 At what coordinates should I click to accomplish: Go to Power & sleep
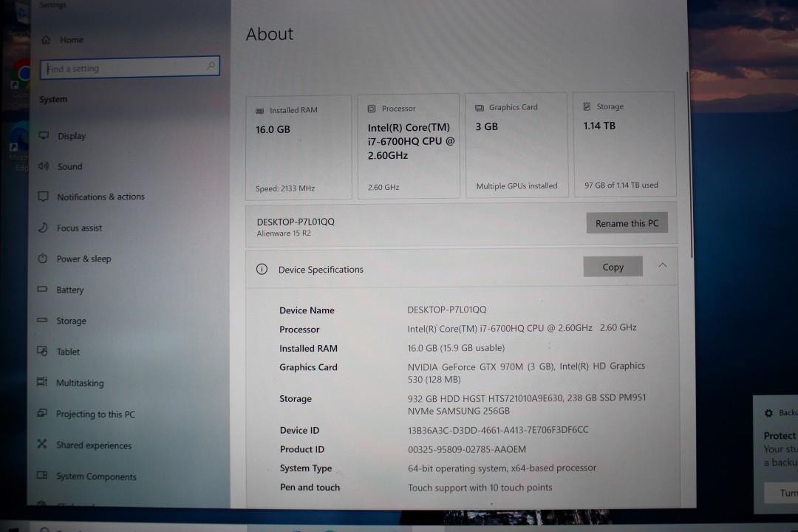click(84, 259)
